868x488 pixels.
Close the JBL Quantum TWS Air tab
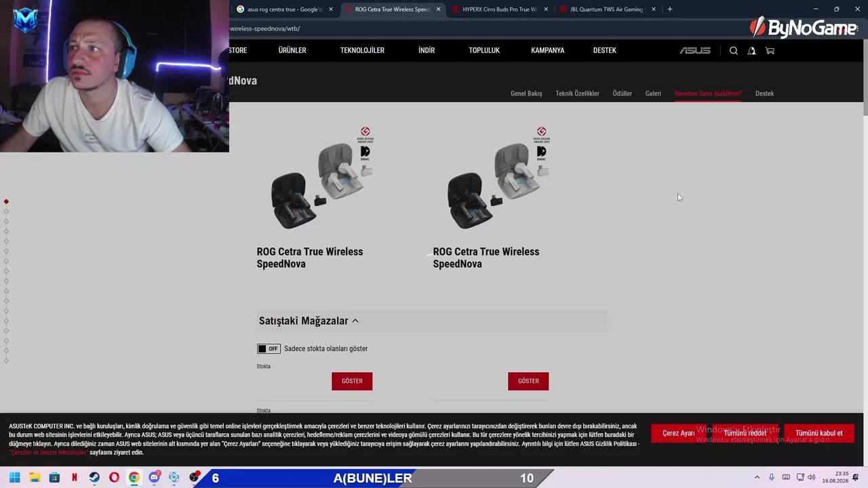point(654,9)
